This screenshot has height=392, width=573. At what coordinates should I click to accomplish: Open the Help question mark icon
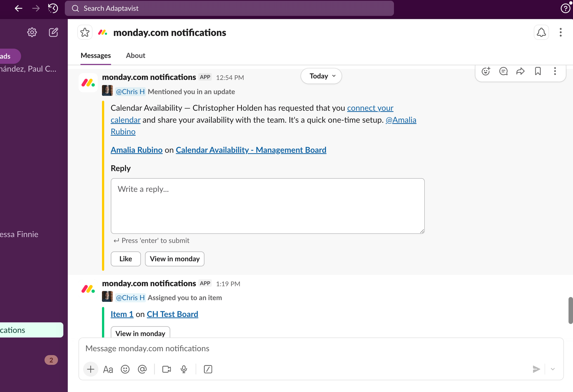[x=565, y=8]
